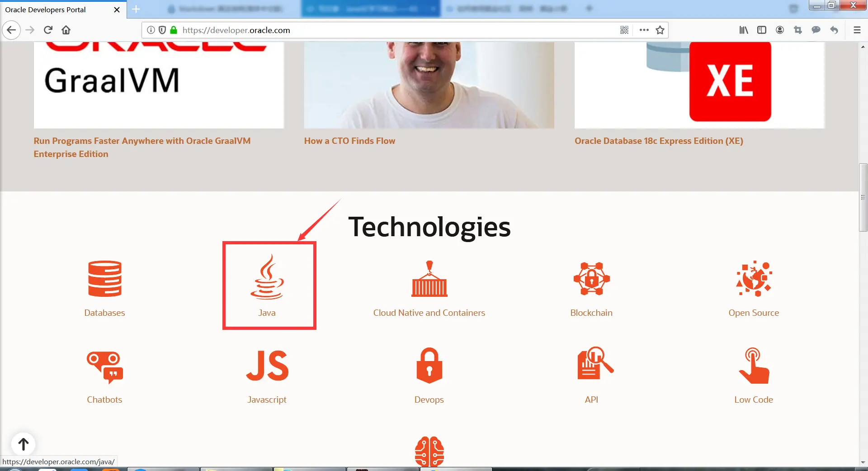
Task: Open the Chatbots text link
Action: tap(104, 400)
